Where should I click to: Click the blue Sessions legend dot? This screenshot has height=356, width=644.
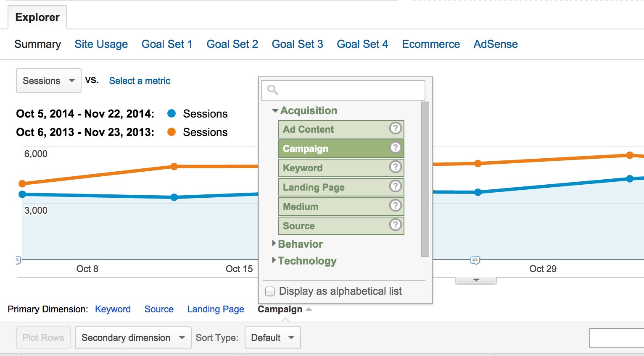pyautogui.click(x=172, y=113)
